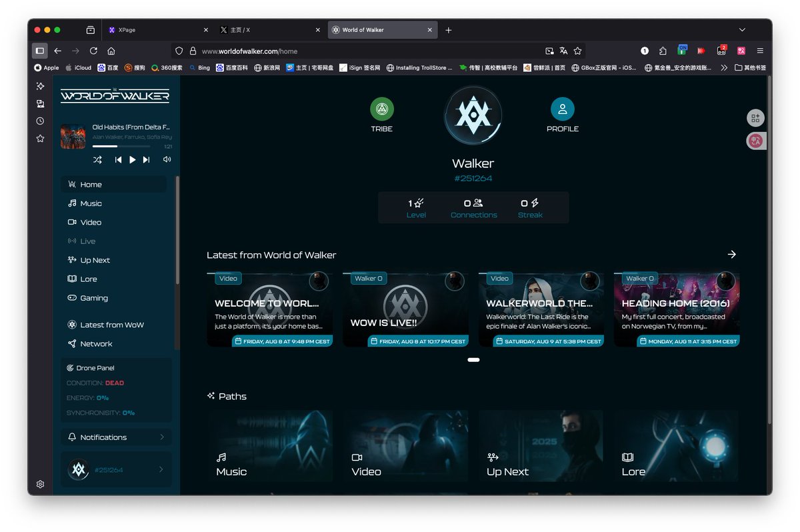This screenshot has height=532, width=800.
Task: Open the Up Next path tile
Action: pos(541,446)
